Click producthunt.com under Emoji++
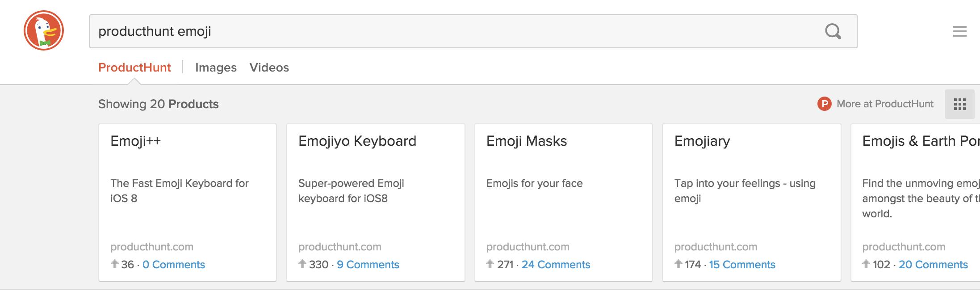The height and width of the screenshot is (296, 980). pyautogui.click(x=152, y=247)
